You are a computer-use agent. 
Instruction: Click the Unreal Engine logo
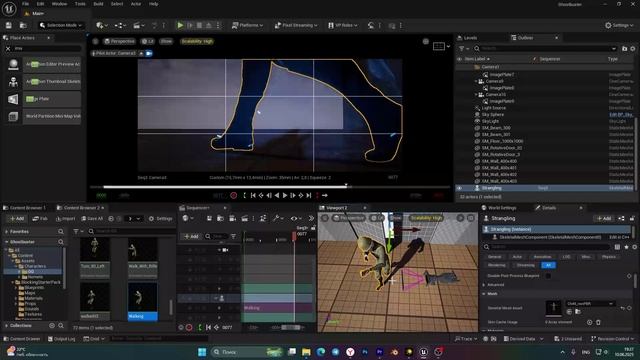(x=9, y=8)
